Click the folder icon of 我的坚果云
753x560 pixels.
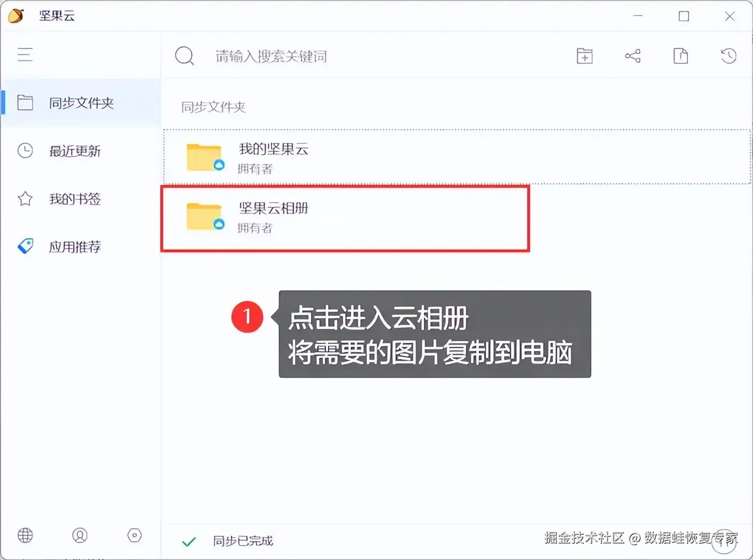[x=205, y=157]
